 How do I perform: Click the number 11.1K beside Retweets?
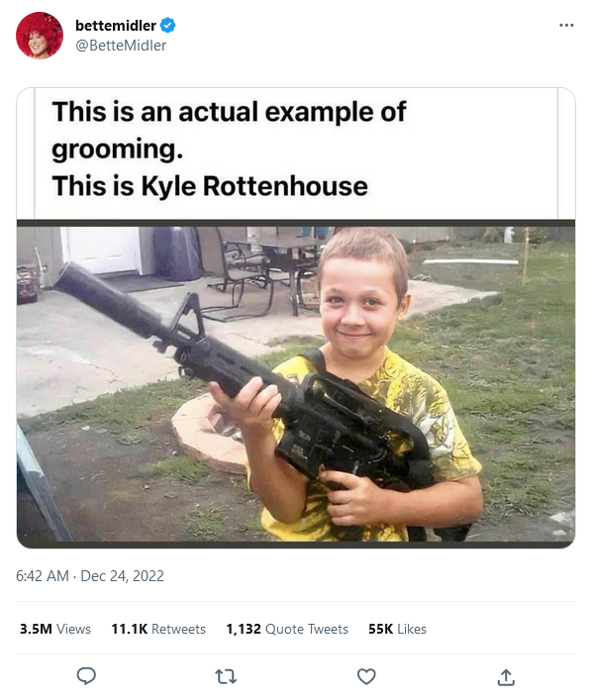click(x=130, y=629)
